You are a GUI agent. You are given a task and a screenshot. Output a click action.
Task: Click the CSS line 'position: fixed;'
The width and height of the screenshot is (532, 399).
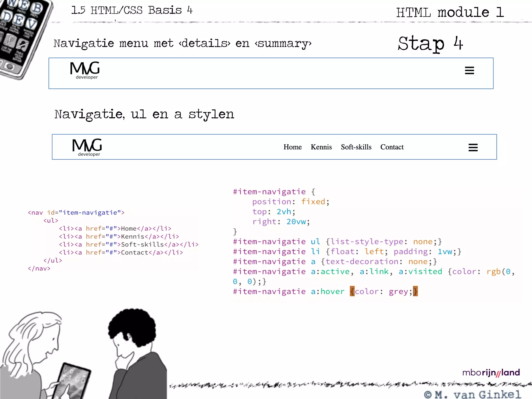tap(291, 202)
